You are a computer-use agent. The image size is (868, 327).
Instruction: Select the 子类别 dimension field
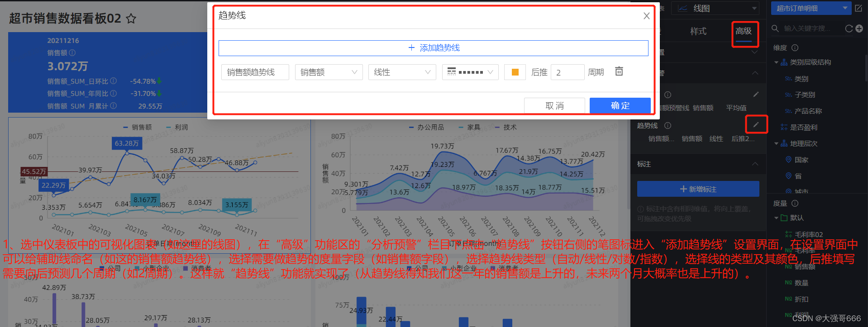805,95
